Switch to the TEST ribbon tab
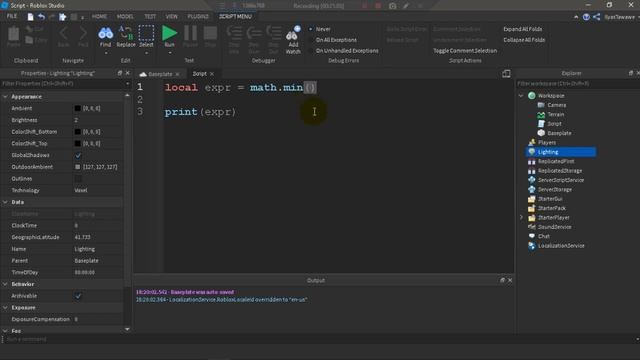This screenshot has width=640, height=360. [x=150, y=16]
